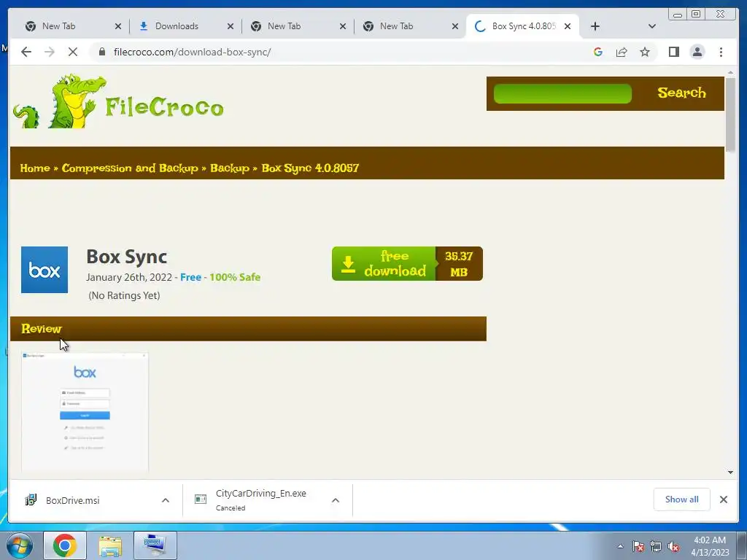Click the FileCroco crocodile logo
The width and height of the screenshot is (747, 560).
118,101
